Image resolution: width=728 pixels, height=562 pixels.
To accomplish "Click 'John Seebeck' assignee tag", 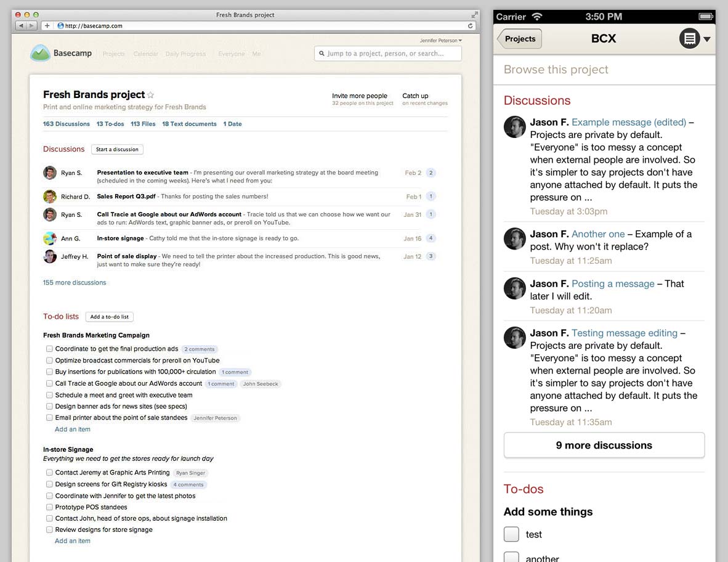I will click(x=261, y=384).
